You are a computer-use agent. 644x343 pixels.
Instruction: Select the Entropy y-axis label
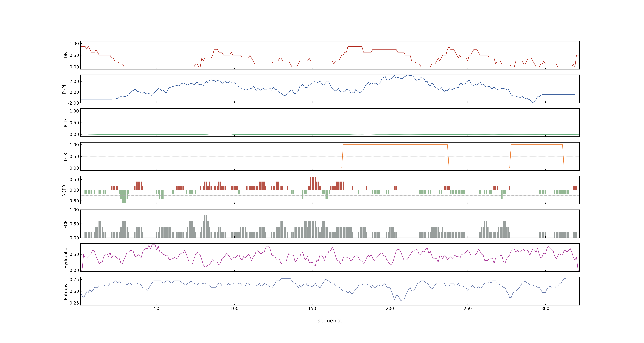pyautogui.click(x=66, y=292)
